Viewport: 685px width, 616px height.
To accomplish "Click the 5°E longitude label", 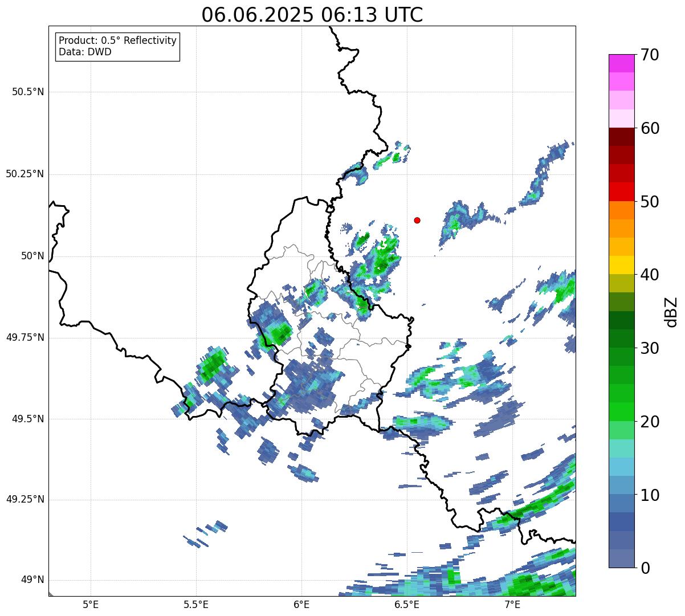I will click(91, 604).
